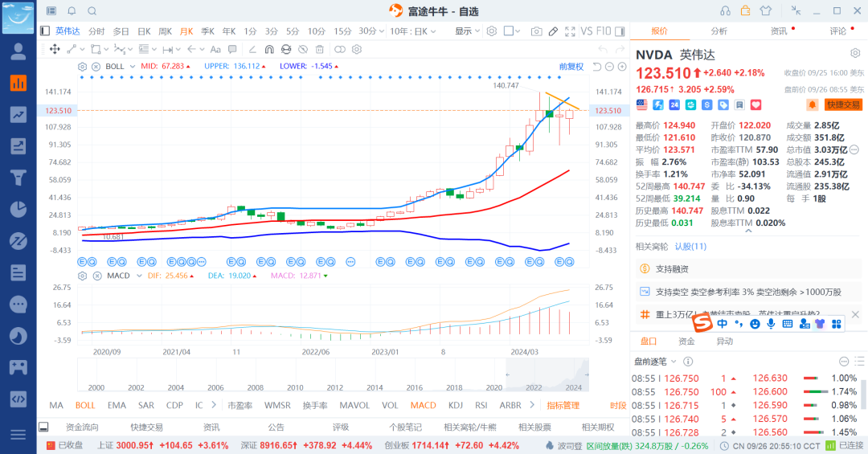Switch to 分时 intraday chart

(96, 31)
